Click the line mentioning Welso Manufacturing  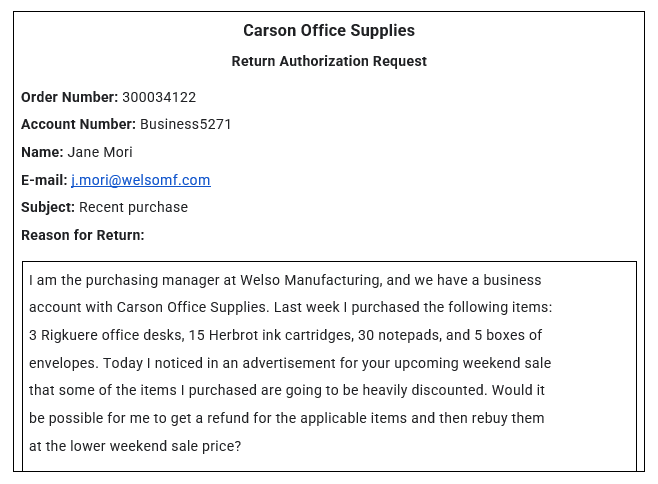tap(285, 280)
